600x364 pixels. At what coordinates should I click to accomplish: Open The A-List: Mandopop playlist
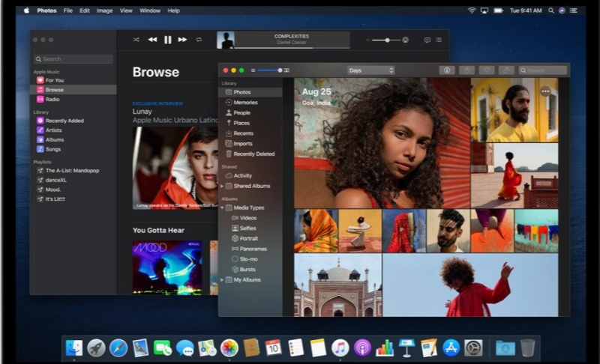click(73, 171)
